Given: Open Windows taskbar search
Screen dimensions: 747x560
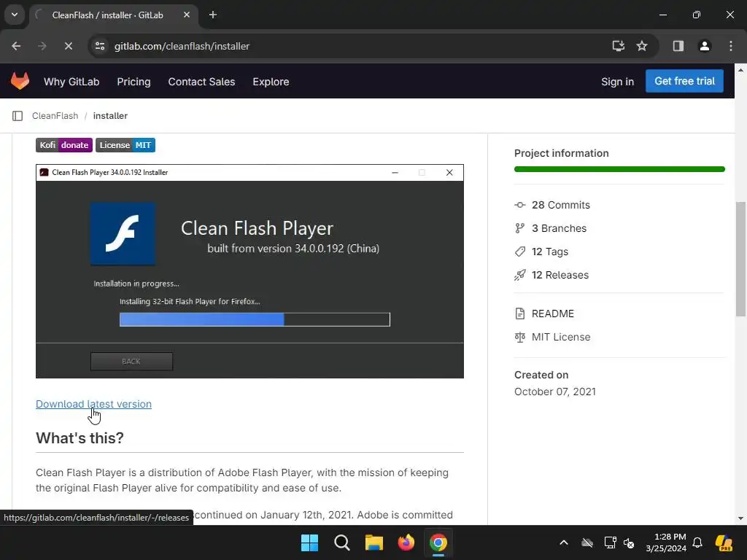Looking at the screenshot, I should [x=341, y=542].
